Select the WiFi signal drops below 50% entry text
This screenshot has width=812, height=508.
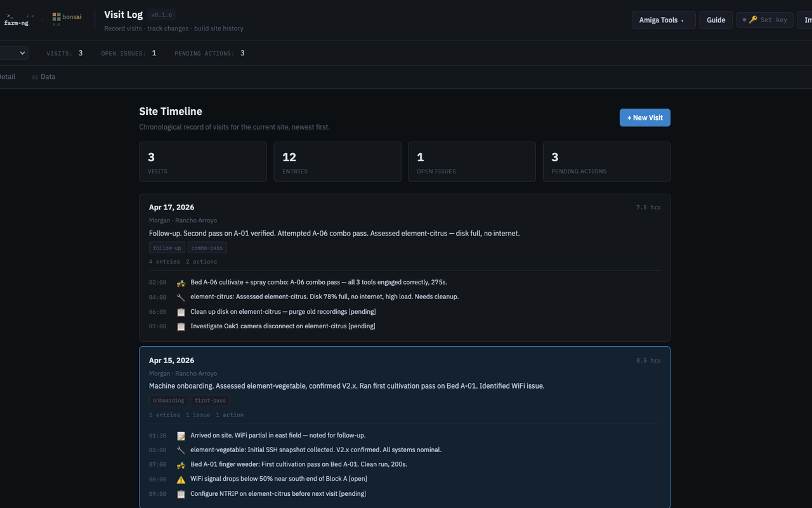[x=278, y=479]
